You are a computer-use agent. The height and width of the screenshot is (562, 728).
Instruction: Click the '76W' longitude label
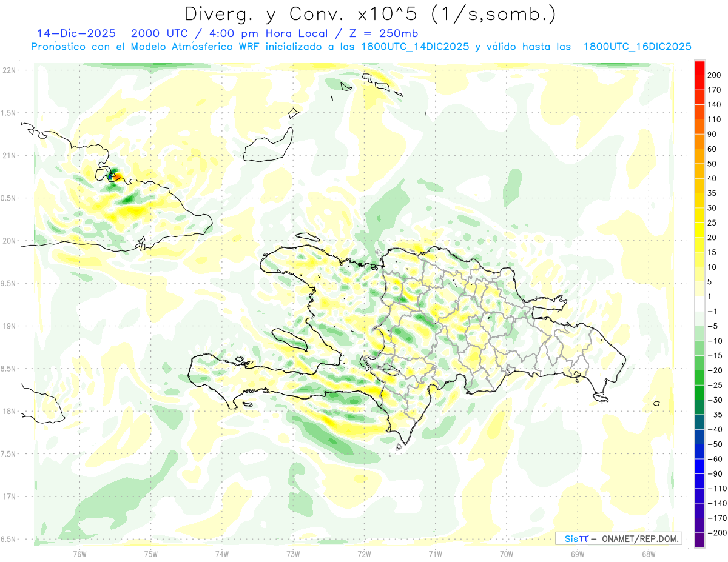tap(79, 554)
